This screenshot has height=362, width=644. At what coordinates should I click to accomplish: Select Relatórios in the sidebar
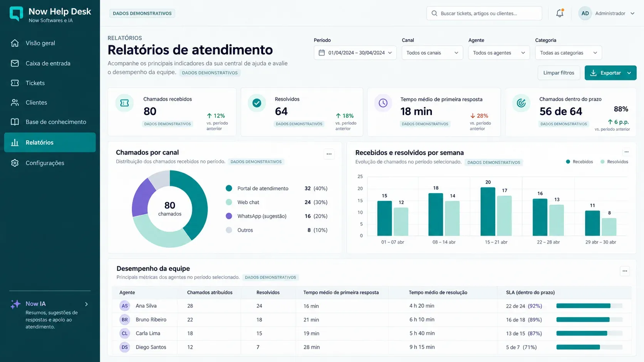coord(50,142)
